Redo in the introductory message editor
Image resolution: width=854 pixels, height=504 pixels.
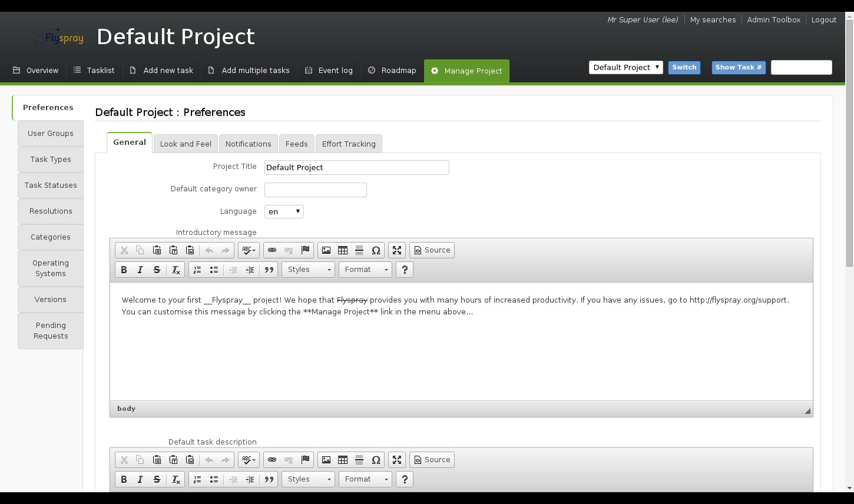coord(226,250)
